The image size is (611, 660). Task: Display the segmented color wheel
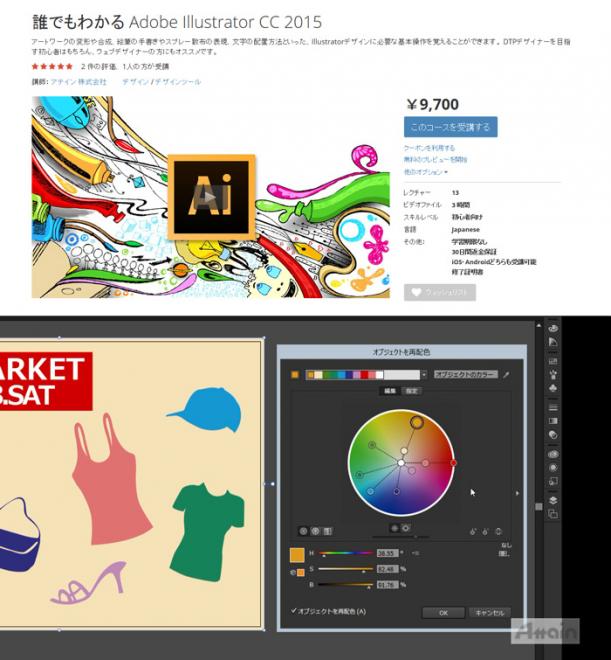[315, 531]
